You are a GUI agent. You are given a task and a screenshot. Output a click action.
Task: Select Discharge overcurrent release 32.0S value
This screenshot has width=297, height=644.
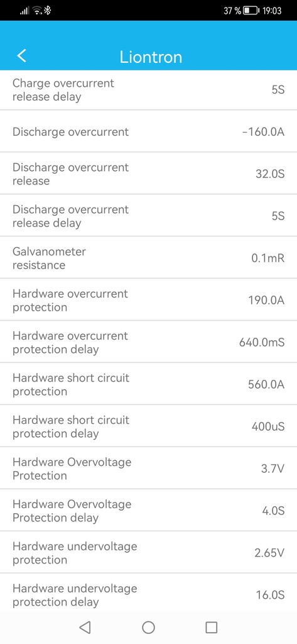pyautogui.click(x=270, y=174)
